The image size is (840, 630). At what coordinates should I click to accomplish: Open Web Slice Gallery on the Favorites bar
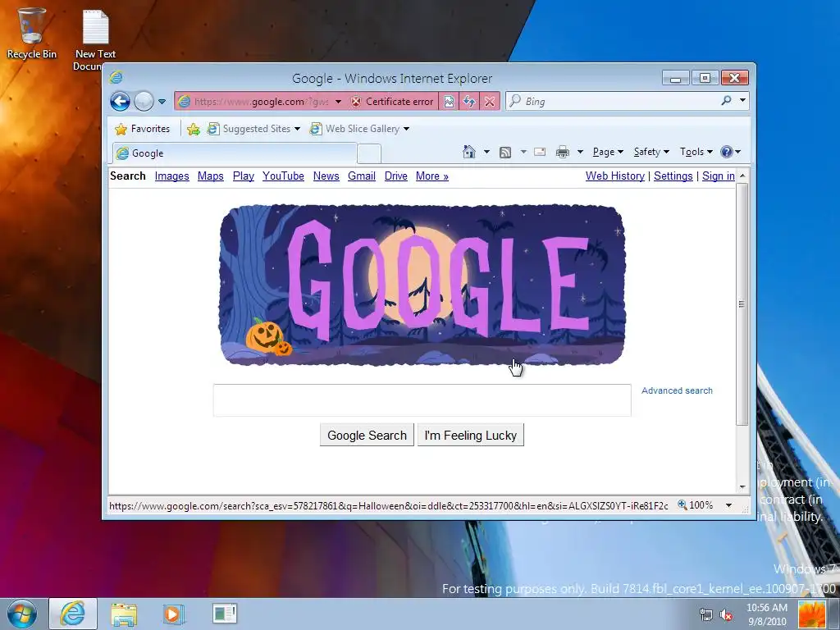point(359,129)
